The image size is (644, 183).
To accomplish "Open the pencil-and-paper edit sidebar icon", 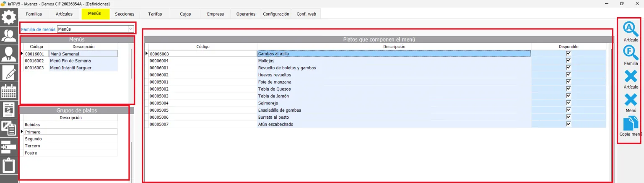I will click(x=9, y=73).
